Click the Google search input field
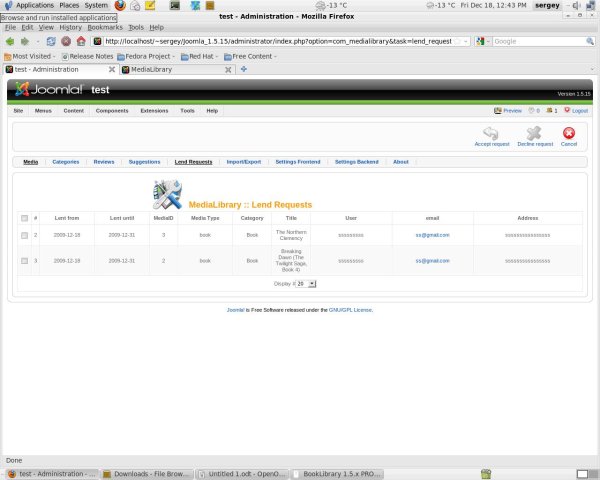The width and height of the screenshot is (600, 480). coord(539,41)
